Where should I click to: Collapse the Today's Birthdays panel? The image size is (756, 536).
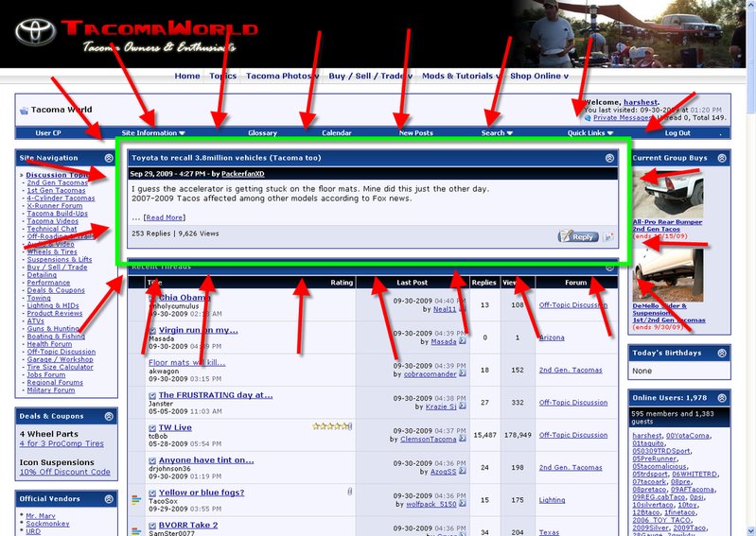[722, 353]
